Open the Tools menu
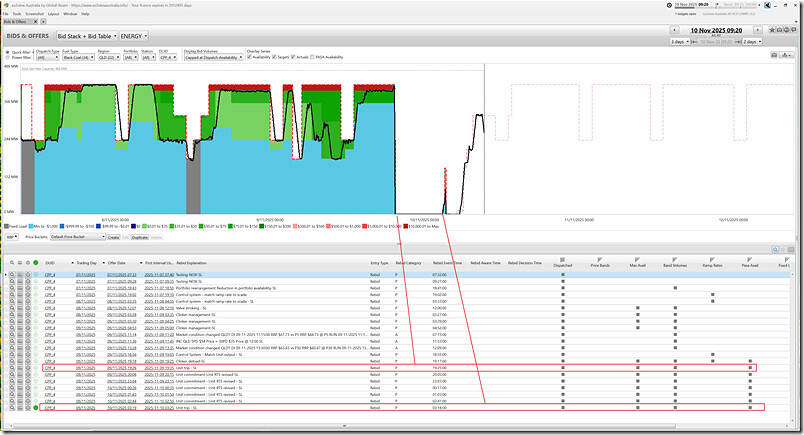This screenshot has height=435, width=804. (x=17, y=14)
